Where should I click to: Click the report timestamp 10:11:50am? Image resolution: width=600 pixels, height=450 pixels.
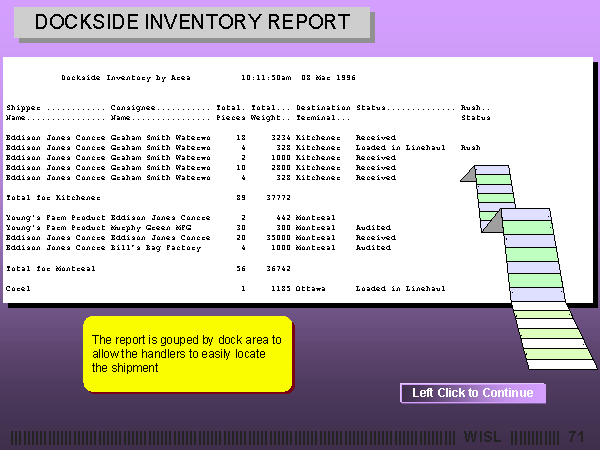(x=266, y=77)
